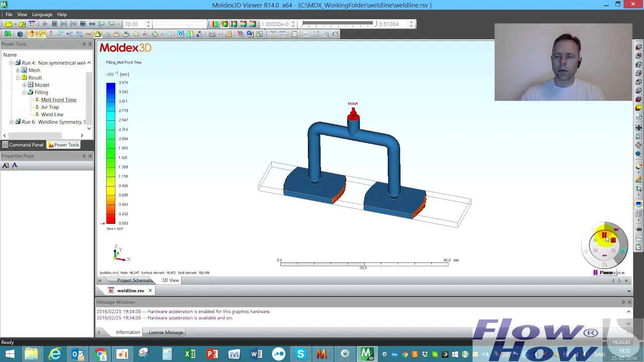The height and width of the screenshot is (362, 644).
Task: Open Skype from the taskbar
Action: tap(300, 354)
